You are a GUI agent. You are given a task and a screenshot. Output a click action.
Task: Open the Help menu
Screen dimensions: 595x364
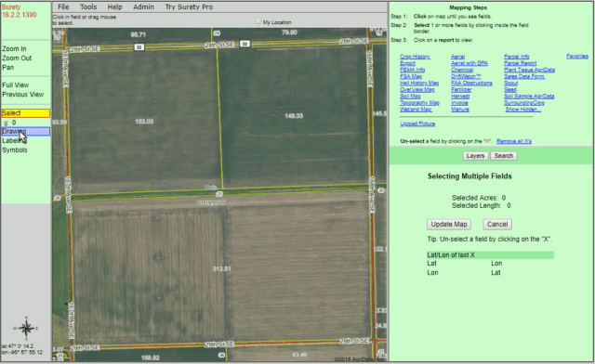pos(114,6)
